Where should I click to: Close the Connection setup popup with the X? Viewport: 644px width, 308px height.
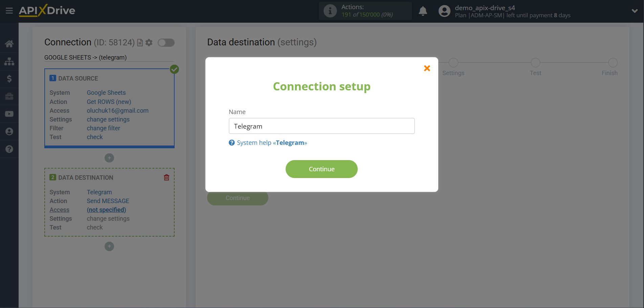[426, 68]
